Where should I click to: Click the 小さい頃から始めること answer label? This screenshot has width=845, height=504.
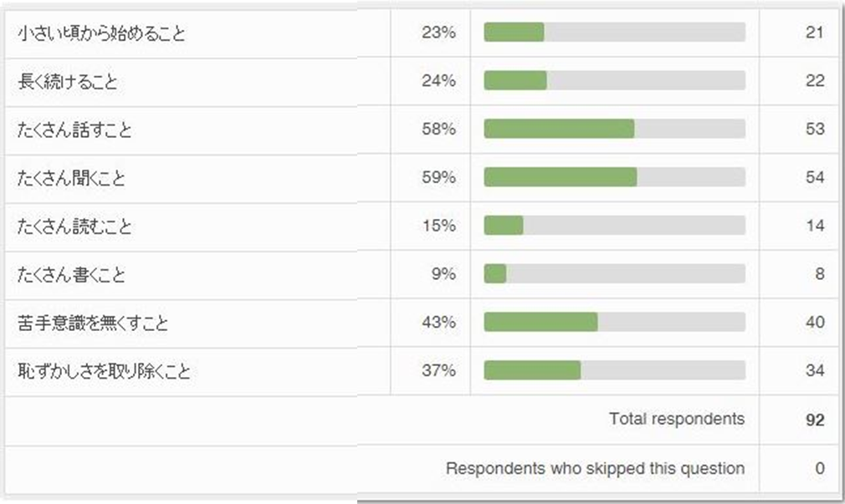(x=101, y=33)
